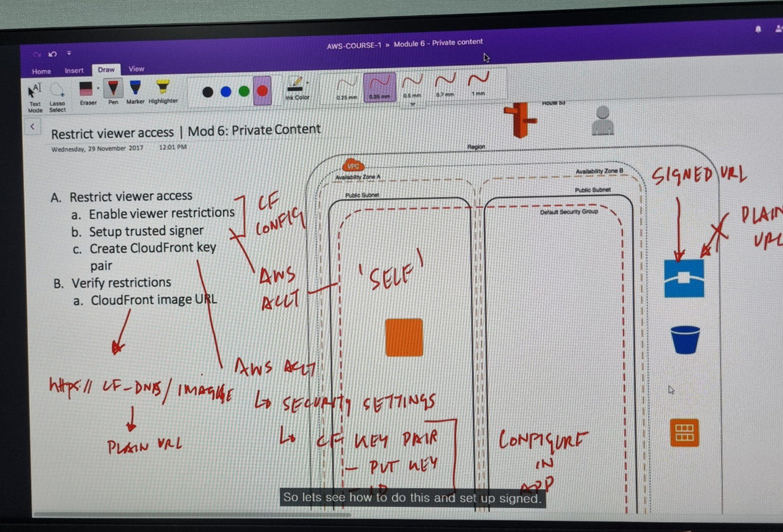783x532 pixels.
Task: Click the 'Availability Zone B' label
Action: (599, 171)
